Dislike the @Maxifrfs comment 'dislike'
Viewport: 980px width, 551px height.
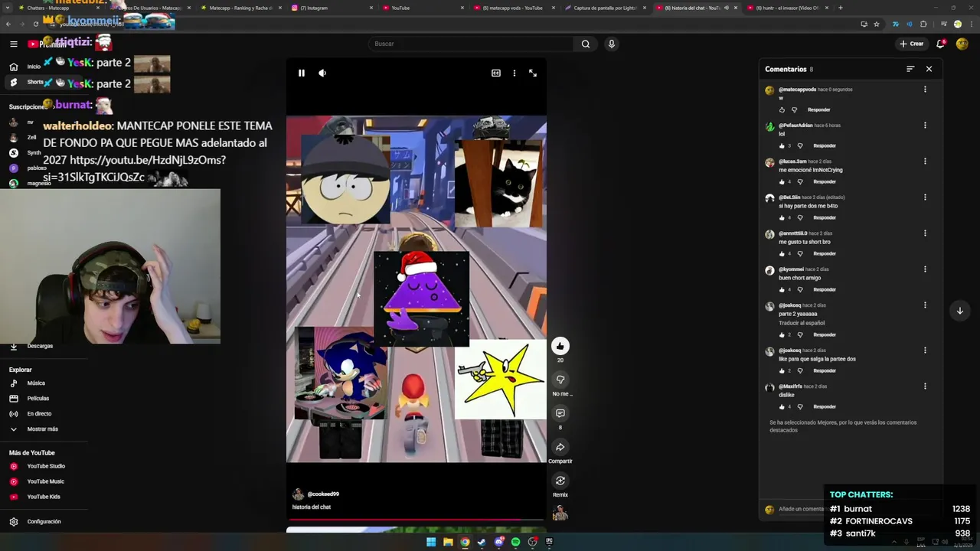coord(800,406)
